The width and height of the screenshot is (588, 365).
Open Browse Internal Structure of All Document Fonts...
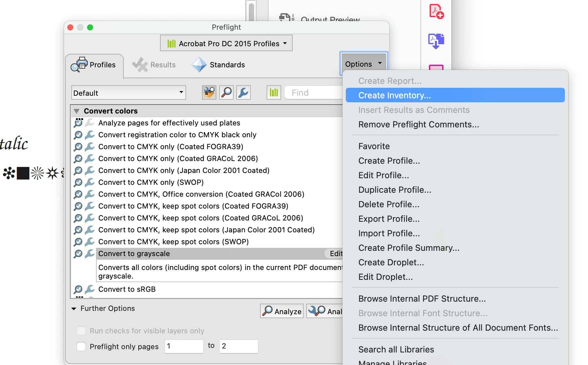(455, 328)
